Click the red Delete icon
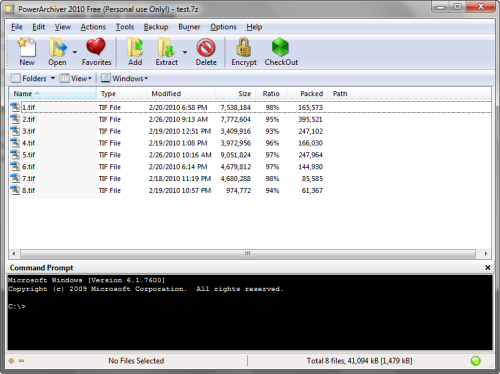Viewport: 500px width, 374px height. [206, 47]
